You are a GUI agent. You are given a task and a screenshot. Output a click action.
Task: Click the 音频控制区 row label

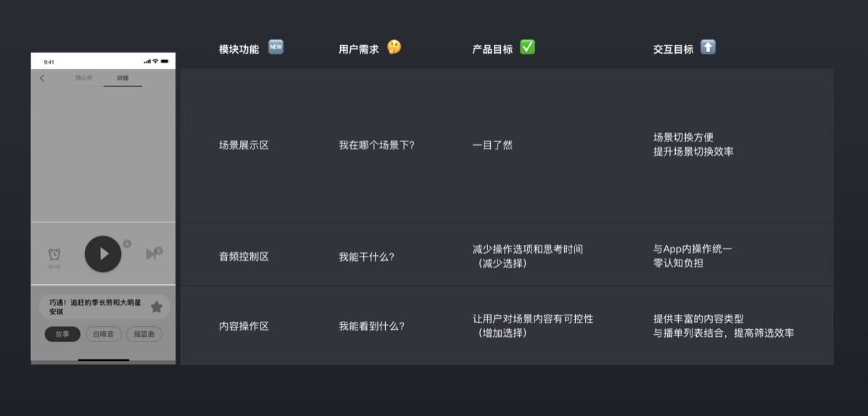(244, 257)
